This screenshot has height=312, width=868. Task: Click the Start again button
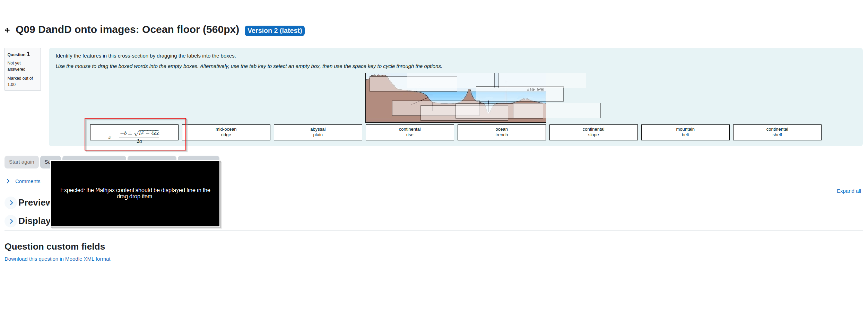tap(21, 162)
